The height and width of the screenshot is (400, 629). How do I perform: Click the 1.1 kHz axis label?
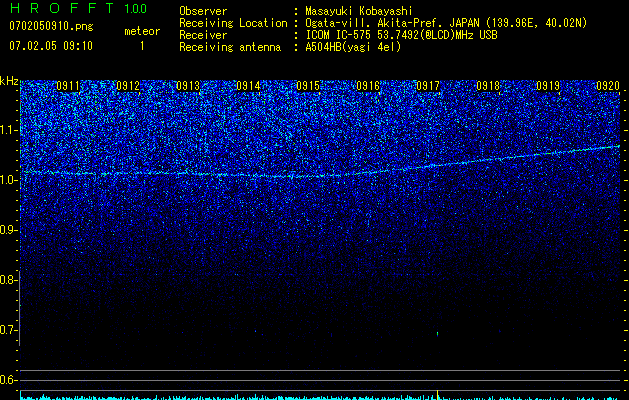(8, 130)
